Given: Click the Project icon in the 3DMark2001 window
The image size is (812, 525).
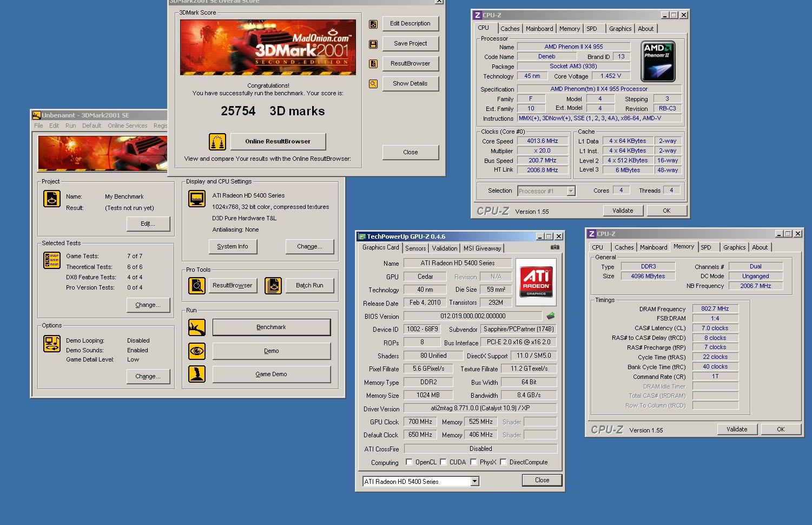Looking at the screenshot, I should click(52, 199).
